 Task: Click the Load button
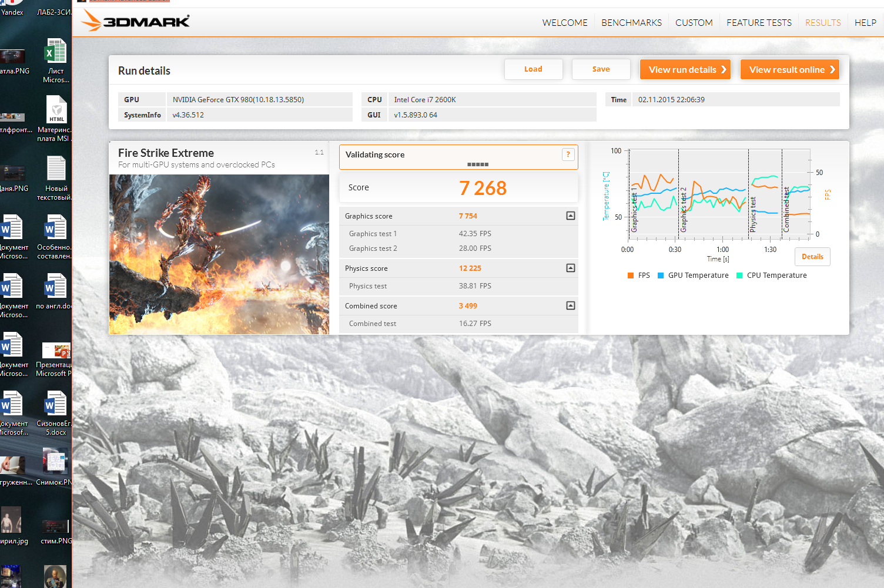(533, 69)
